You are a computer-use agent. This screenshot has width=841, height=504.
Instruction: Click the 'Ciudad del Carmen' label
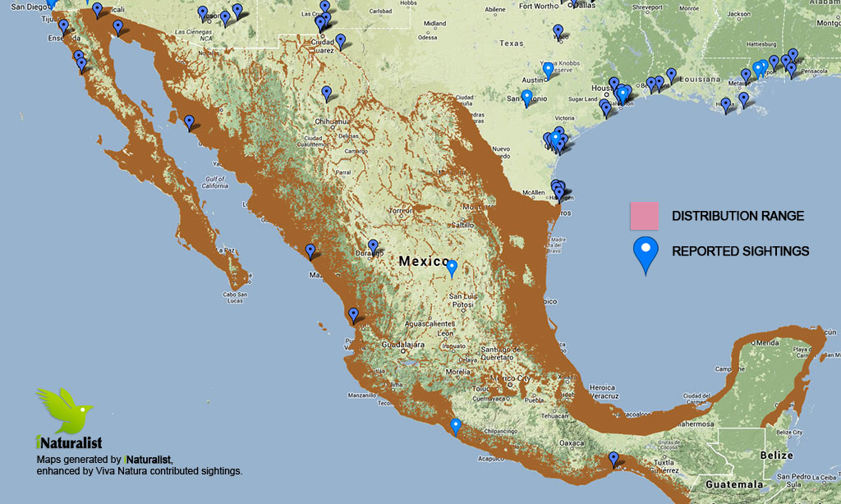pyautogui.click(x=698, y=399)
